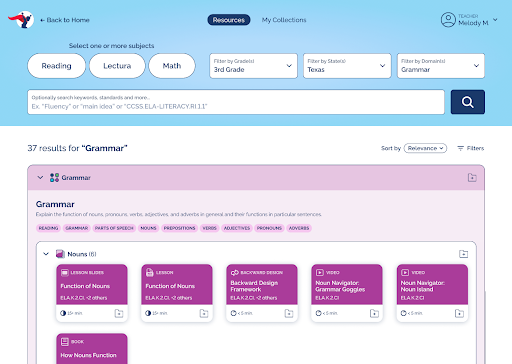Click the VERBS tag

click(209, 228)
